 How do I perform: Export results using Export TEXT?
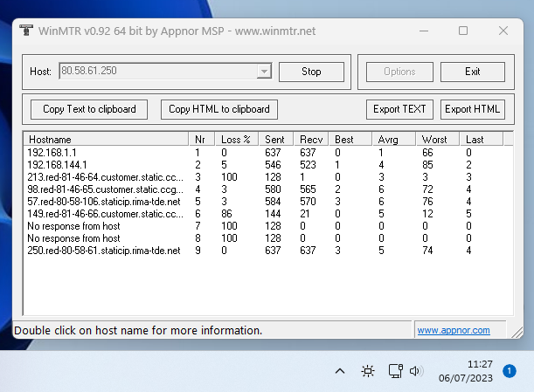pyautogui.click(x=399, y=109)
